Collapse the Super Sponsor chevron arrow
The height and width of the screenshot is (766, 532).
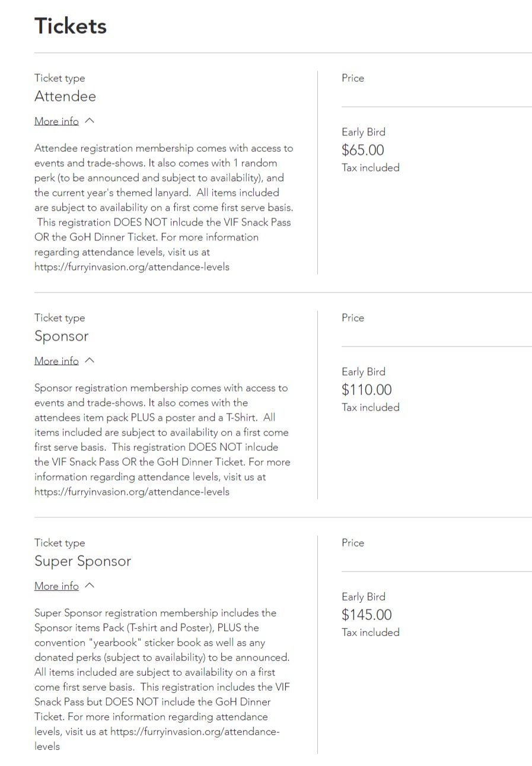(90, 586)
